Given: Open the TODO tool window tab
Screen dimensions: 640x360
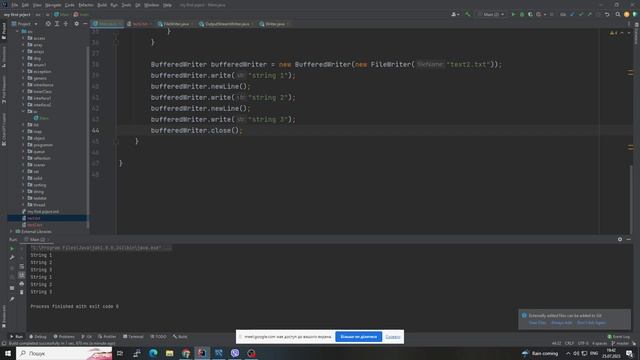Looking at the screenshot, I should click(158, 337).
